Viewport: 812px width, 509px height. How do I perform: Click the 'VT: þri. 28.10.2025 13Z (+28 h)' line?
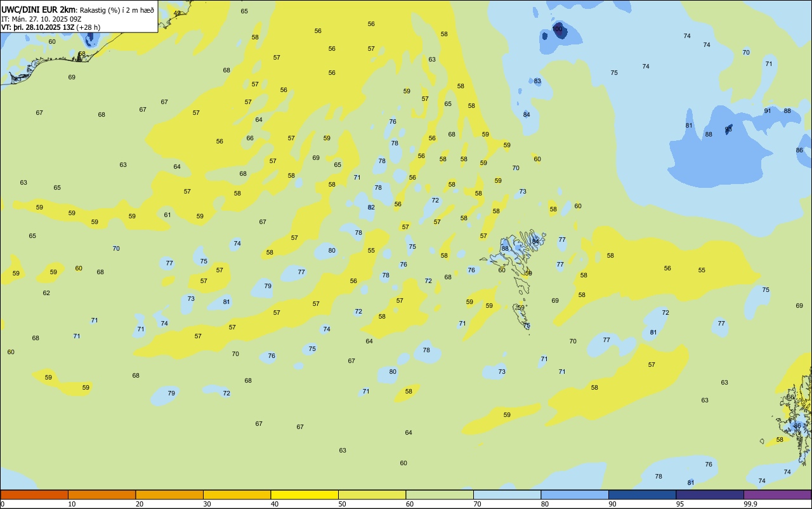51,27
